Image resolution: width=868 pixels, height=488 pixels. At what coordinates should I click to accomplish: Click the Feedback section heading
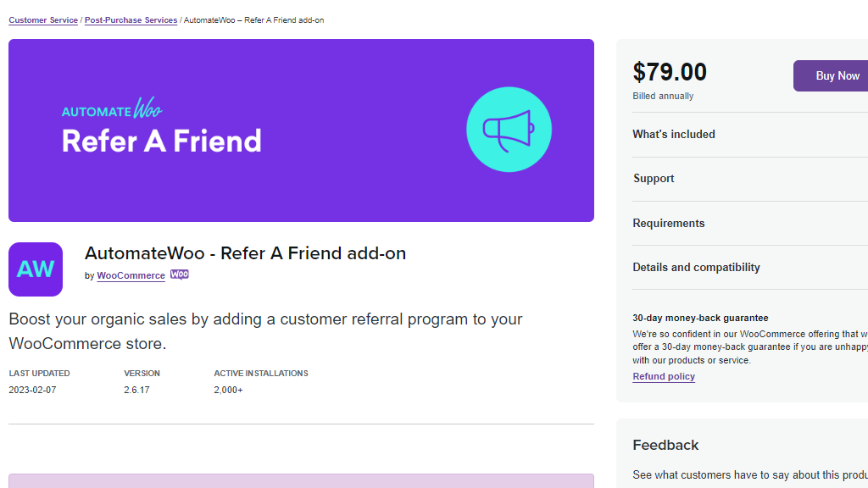(x=665, y=445)
